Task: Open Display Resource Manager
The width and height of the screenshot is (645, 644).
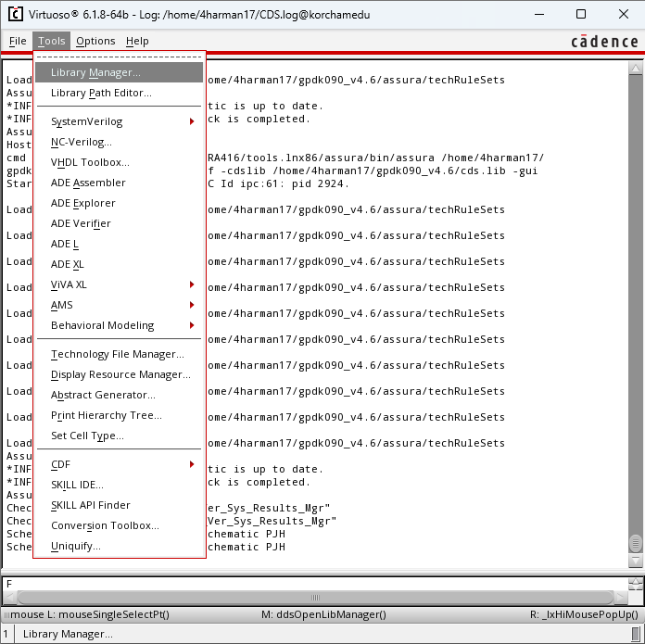Action: pyautogui.click(x=119, y=374)
